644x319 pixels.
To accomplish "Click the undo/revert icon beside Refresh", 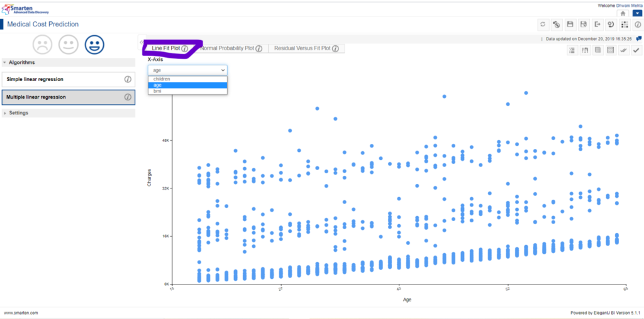I will 557,24.
